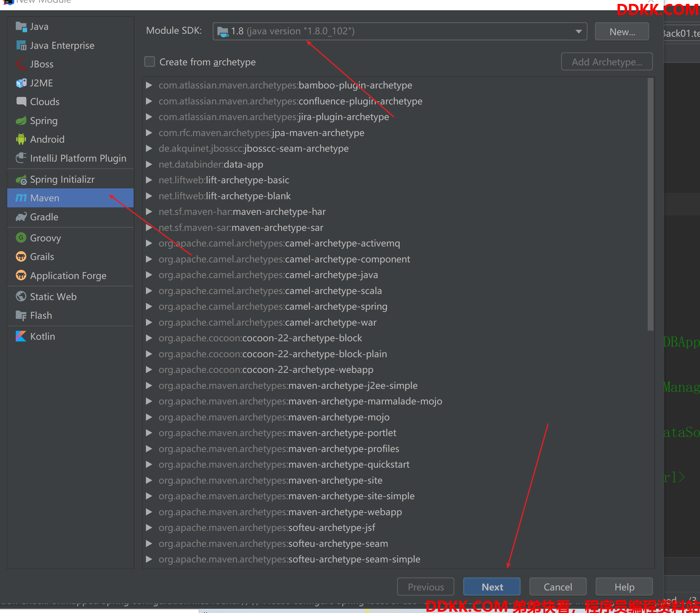Open Help for New Module dialog
700x613 pixels.
624,587
